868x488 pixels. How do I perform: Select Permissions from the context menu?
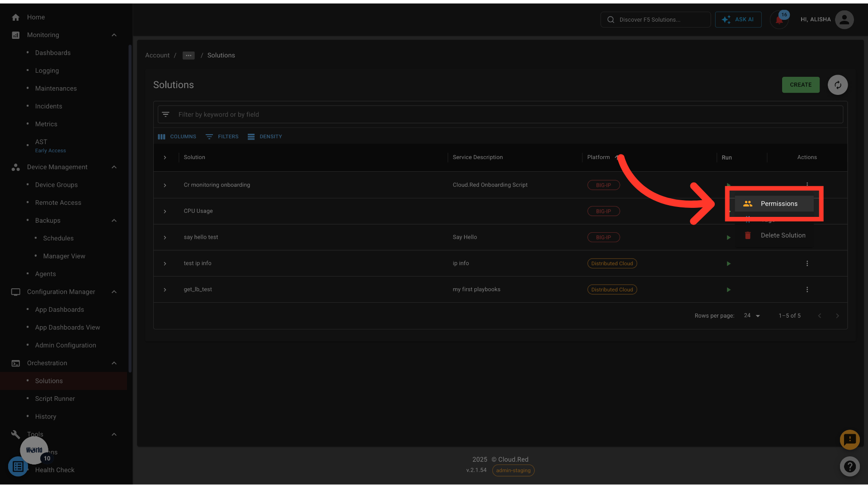pos(778,204)
